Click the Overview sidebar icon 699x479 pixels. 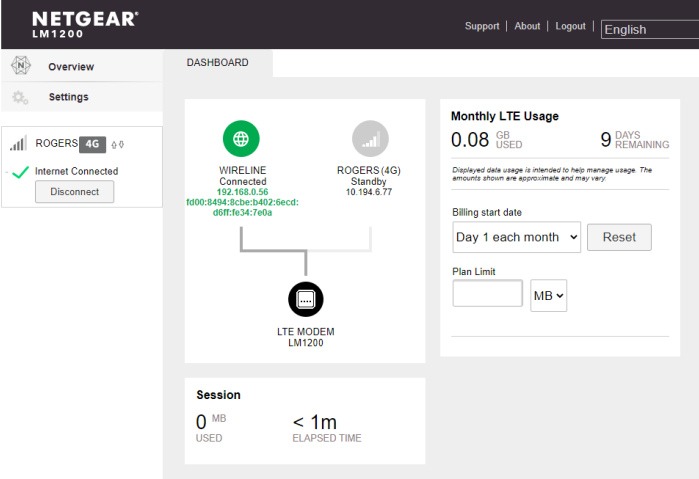coord(21,66)
